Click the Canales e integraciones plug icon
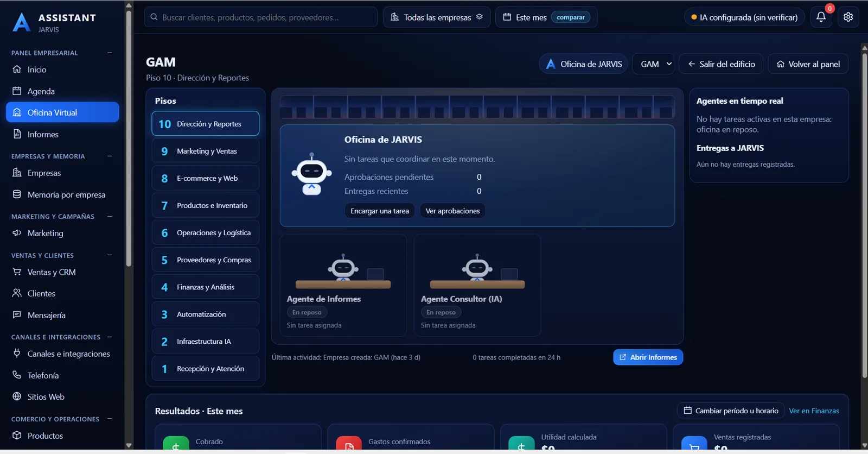This screenshot has height=454, width=868. [17, 354]
